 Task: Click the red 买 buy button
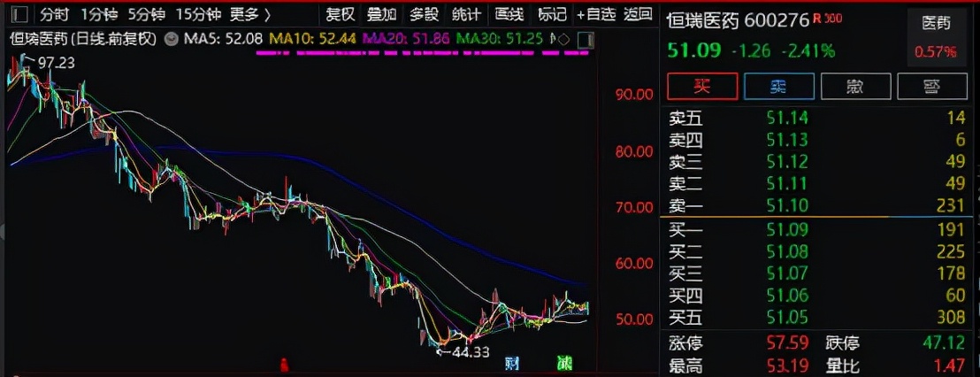pyautogui.click(x=702, y=86)
